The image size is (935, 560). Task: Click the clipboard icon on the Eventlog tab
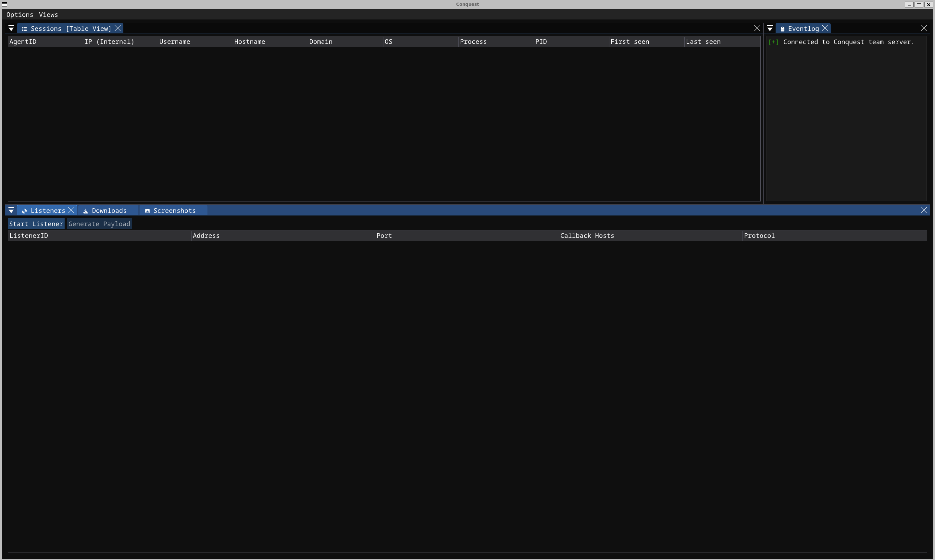tap(783, 28)
